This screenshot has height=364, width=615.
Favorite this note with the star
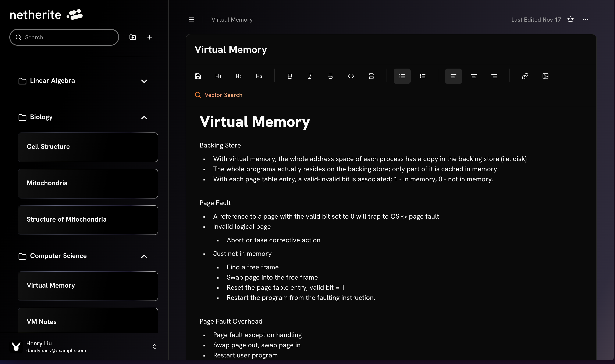[x=570, y=20]
